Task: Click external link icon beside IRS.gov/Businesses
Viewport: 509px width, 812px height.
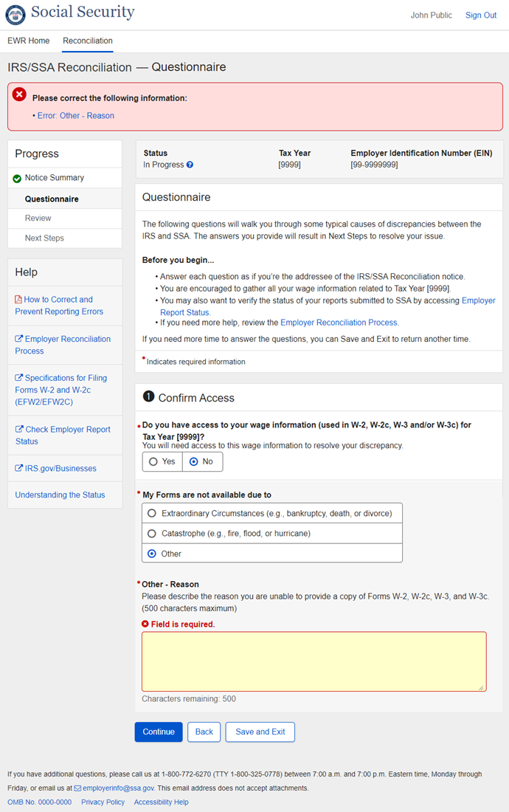Action: click(18, 469)
